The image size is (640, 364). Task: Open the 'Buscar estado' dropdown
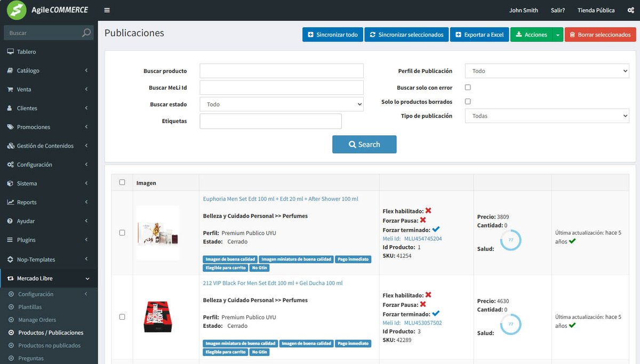point(281,104)
